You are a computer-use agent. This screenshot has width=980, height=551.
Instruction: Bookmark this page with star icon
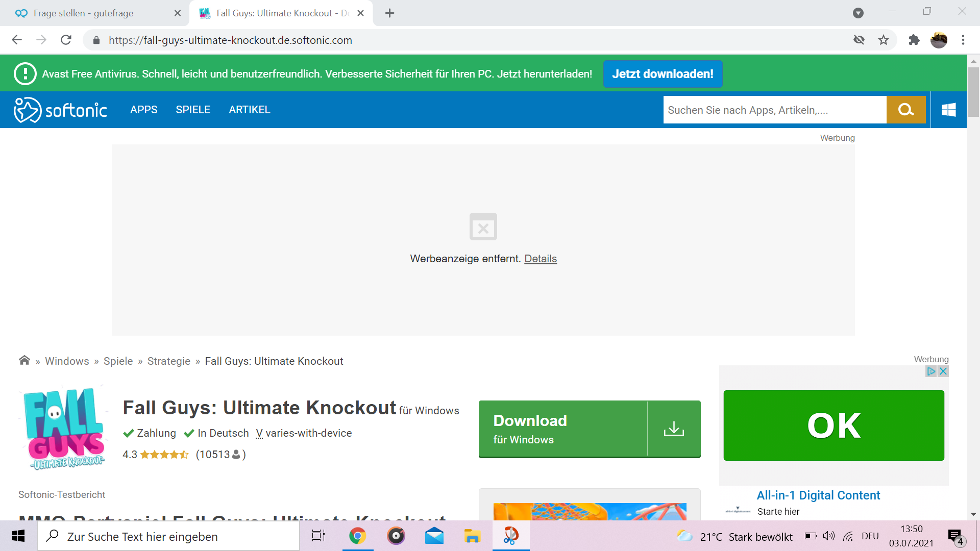(x=884, y=40)
